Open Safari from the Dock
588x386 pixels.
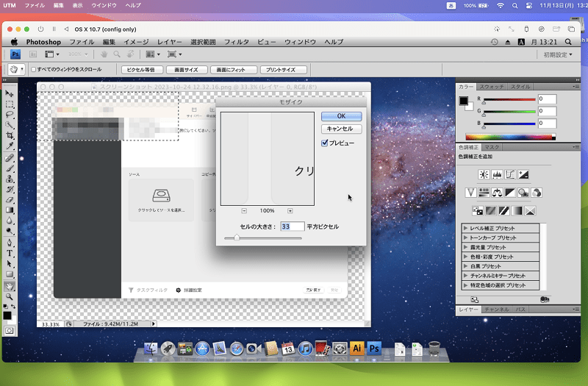[237, 349]
